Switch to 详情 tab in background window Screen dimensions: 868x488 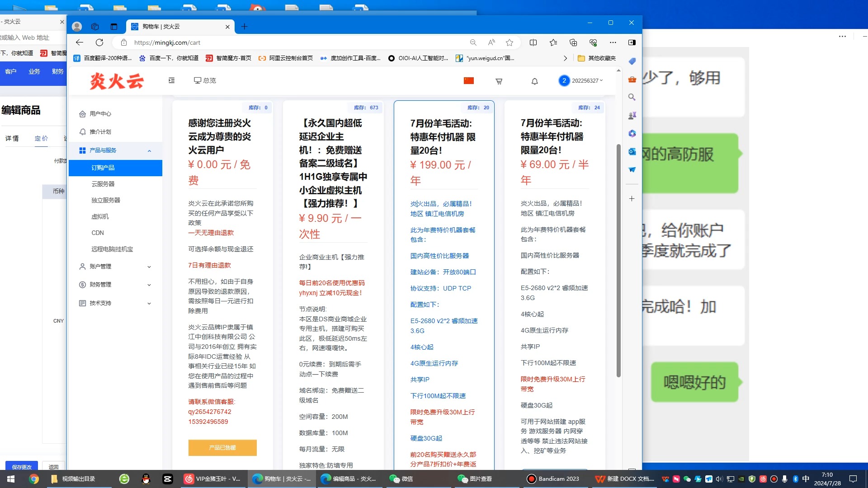point(12,138)
